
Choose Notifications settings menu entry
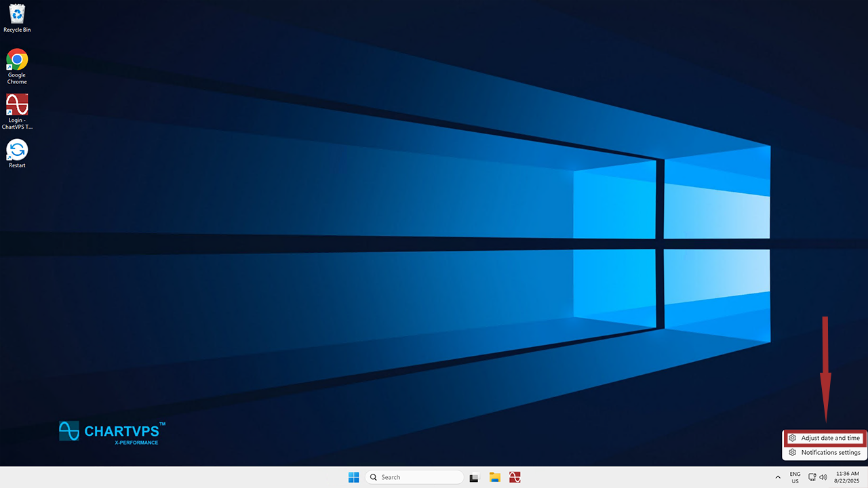tap(830, 453)
